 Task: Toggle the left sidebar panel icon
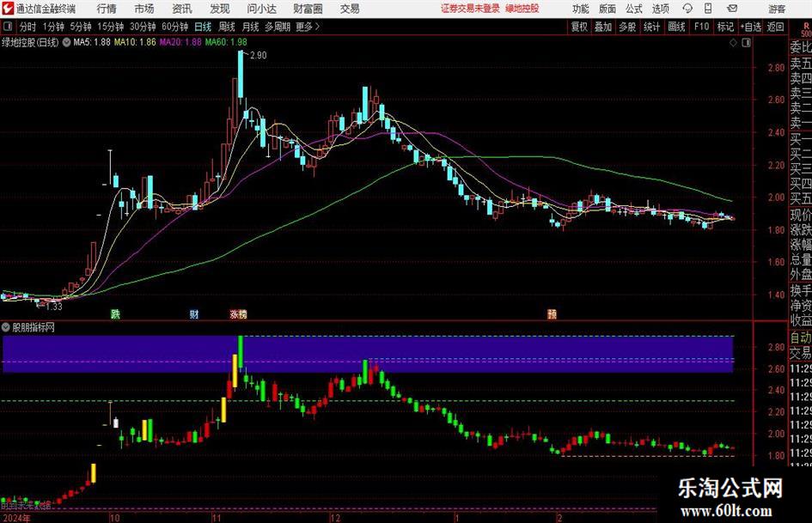coord(8,27)
